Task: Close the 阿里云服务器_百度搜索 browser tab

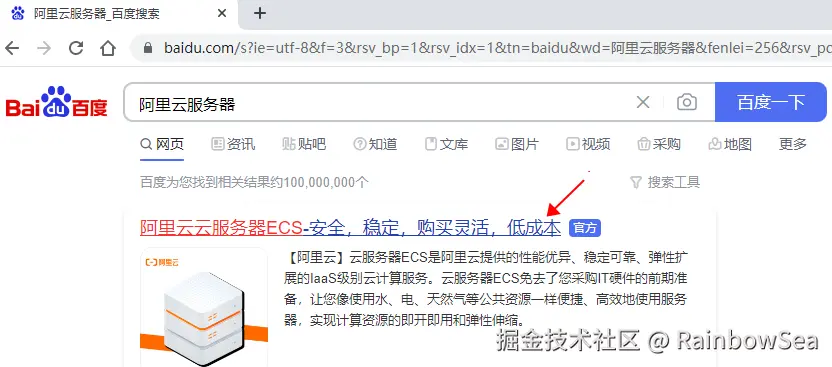Action: coord(222,13)
